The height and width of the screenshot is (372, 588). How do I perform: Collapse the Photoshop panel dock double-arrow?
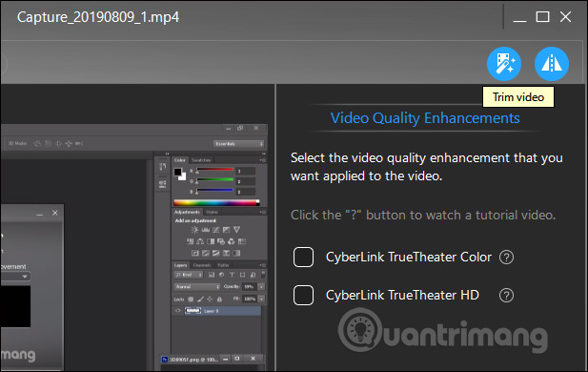point(264,154)
